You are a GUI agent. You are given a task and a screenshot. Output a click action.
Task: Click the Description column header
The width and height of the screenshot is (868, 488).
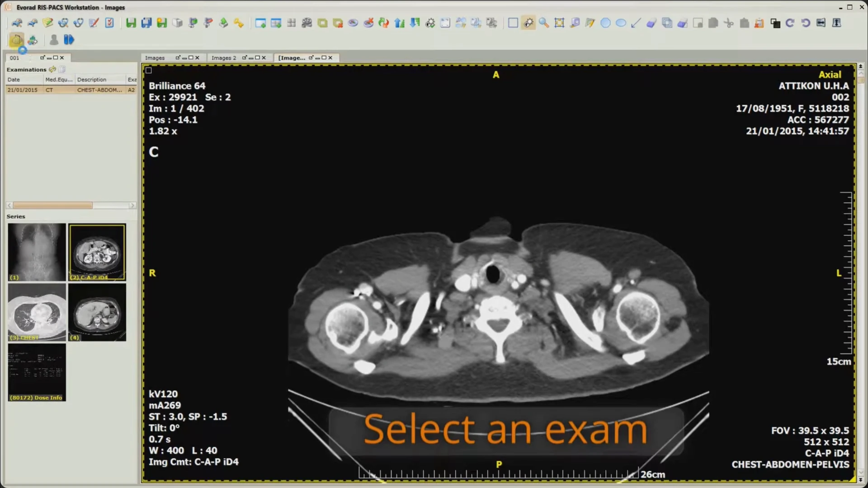point(100,80)
